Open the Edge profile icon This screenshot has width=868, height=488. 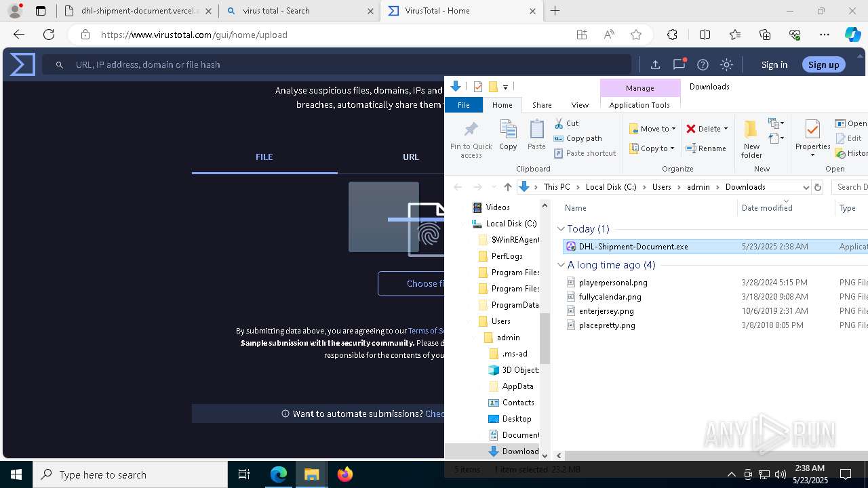coord(15,11)
